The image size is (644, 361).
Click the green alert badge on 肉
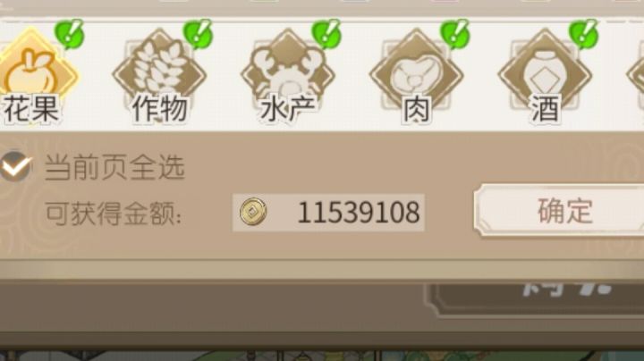coord(455,34)
